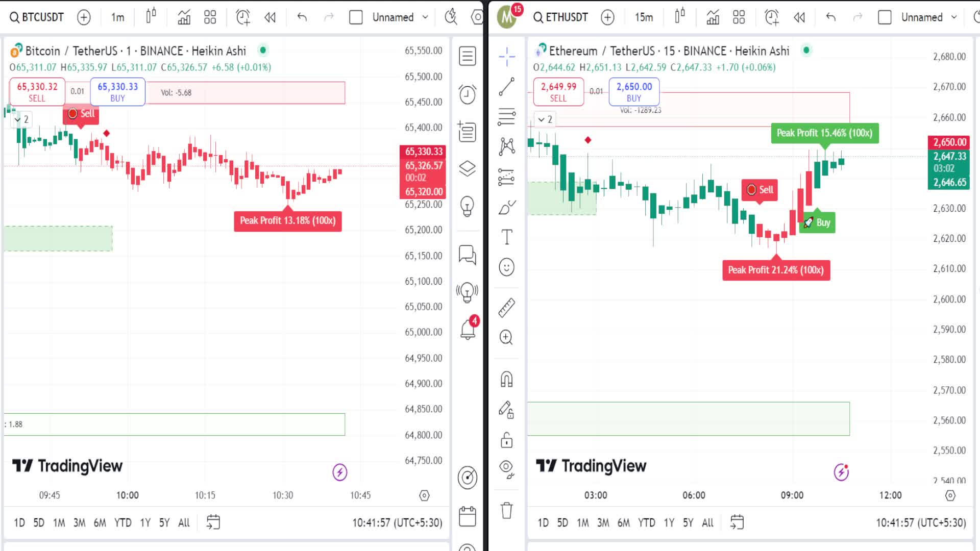Image resolution: width=980 pixels, height=551 pixels.
Task: Open the drawing/pencil tool
Action: coord(507,208)
